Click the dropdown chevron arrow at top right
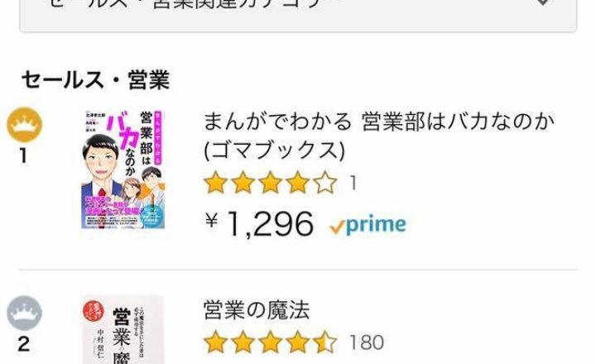This screenshot has height=364, width=596. [x=544, y=3]
